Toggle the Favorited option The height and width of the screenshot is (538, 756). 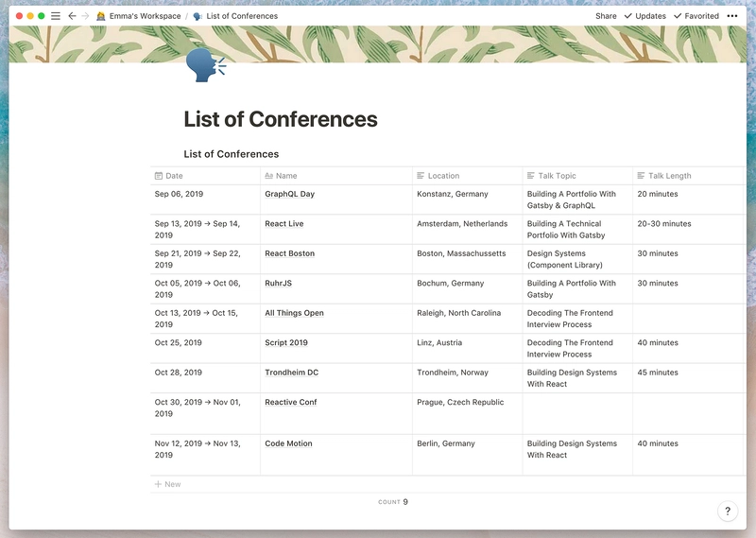click(x=696, y=16)
